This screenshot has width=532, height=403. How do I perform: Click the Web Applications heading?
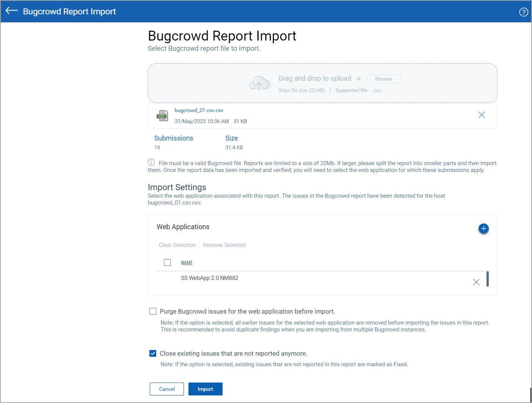tap(183, 227)
